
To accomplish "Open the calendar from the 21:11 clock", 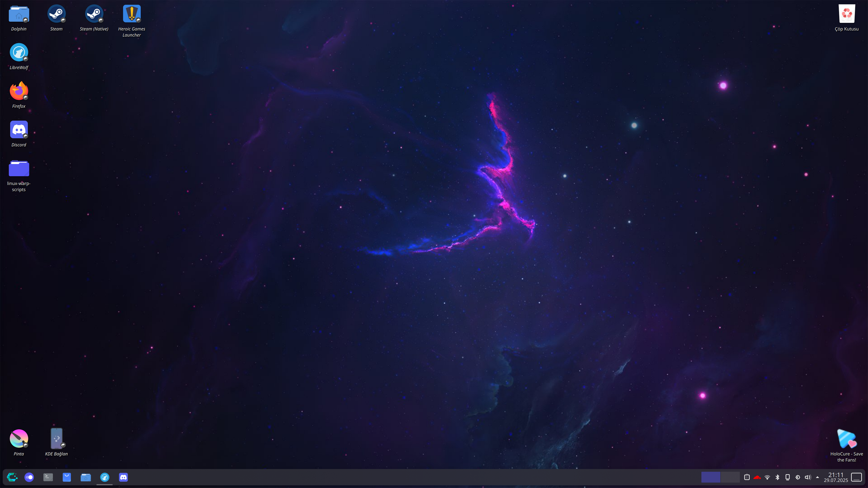I will [x=836, y=477].
